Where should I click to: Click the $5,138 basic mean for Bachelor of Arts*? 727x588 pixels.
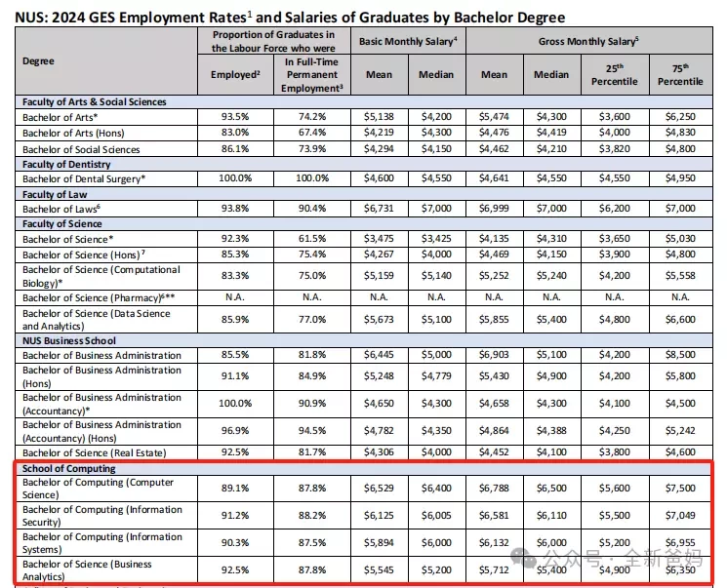coord(379,117)
